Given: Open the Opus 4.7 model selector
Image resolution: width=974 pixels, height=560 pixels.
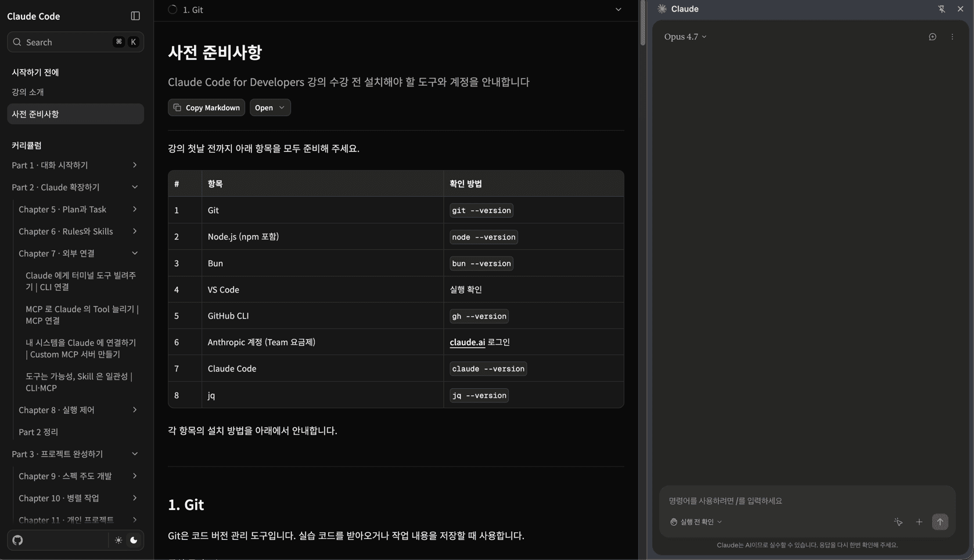Looking at the screenshot, I should tap(685, 37).
